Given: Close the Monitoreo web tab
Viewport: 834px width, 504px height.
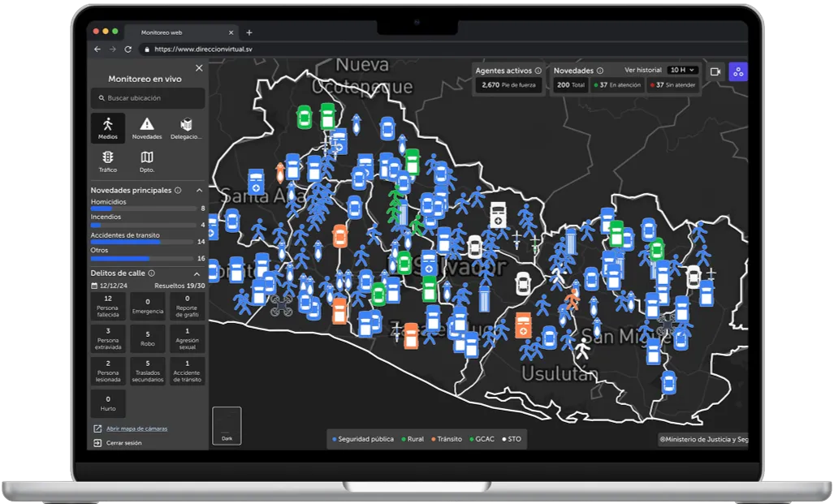Looking at the screenshot, I should (231, 32).
